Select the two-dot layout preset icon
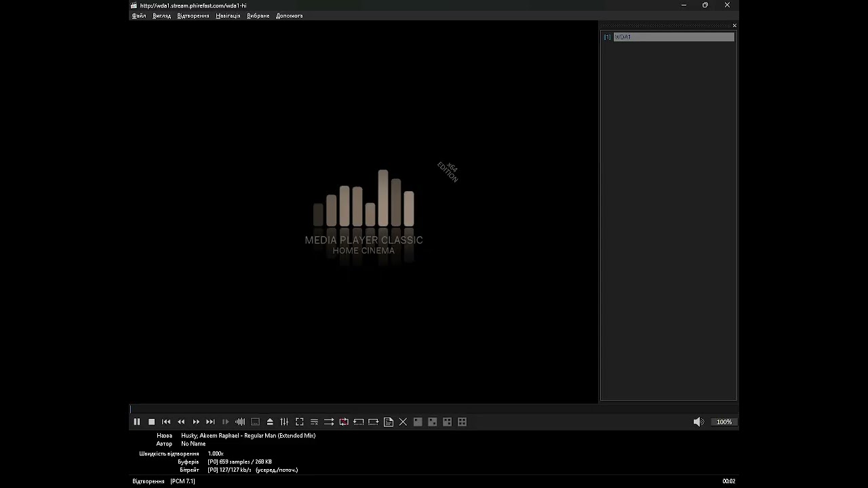This screenshot has height=488, width=868. [x=433, y=422]
